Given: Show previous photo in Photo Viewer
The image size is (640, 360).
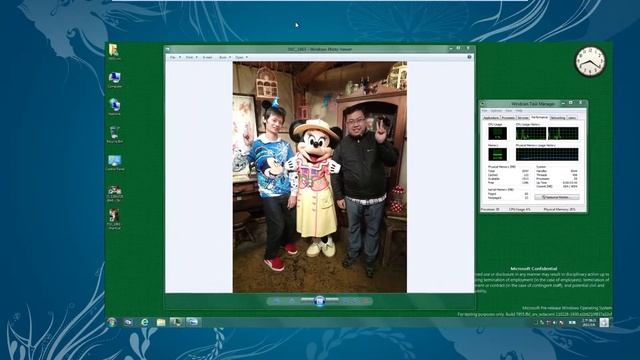Looking at the screenshot, I should (307, 300).
